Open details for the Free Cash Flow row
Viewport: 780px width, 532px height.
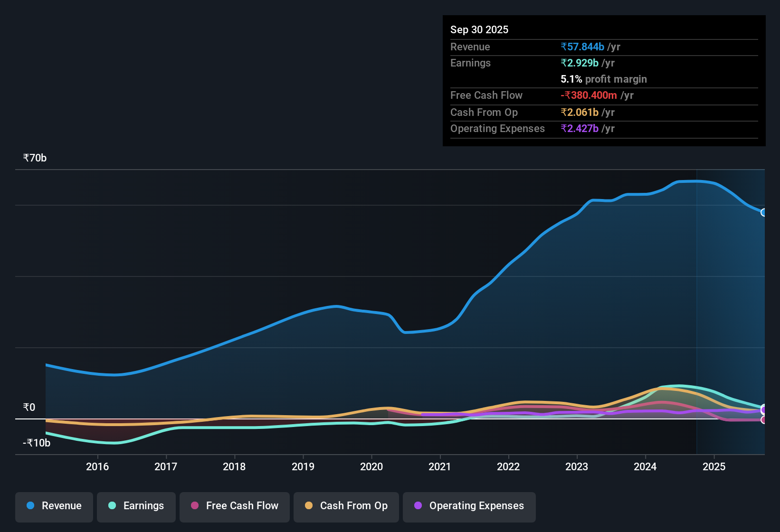point(486,95)
